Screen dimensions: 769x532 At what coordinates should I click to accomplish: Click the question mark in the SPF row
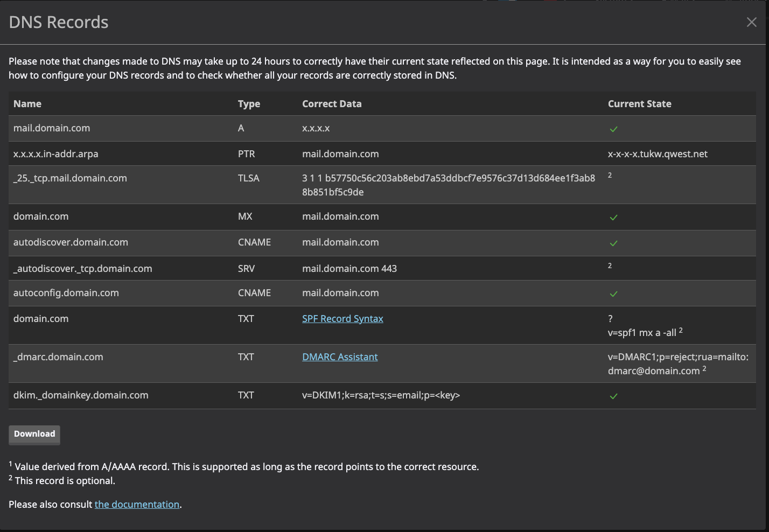click(610, 319)
